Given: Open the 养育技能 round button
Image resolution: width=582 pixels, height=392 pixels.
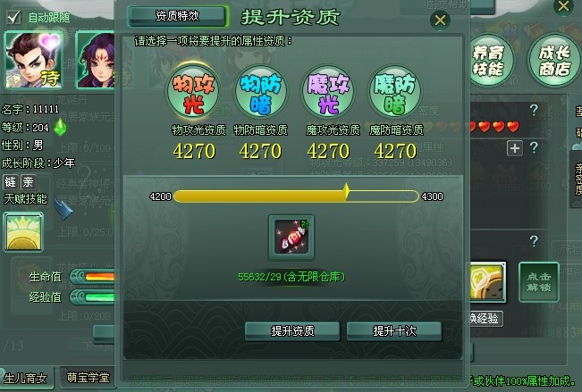Looking at the screenshot, I should click(x=488, y=61).
